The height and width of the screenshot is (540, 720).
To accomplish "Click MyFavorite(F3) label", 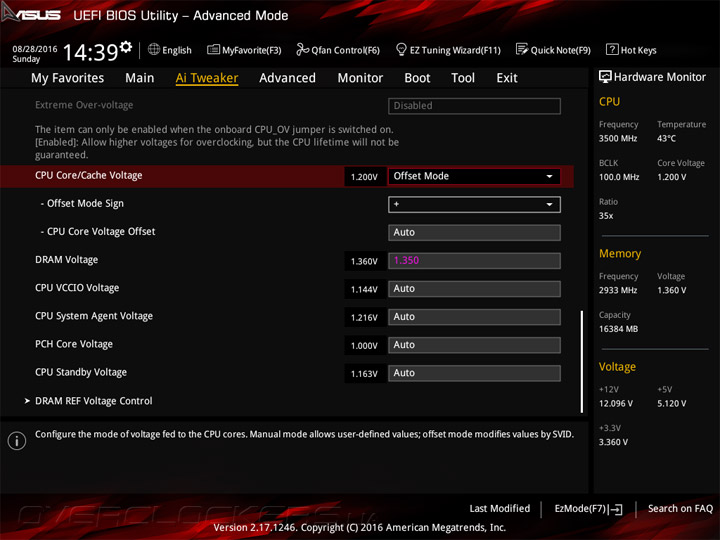I will [x=252, y=50].
